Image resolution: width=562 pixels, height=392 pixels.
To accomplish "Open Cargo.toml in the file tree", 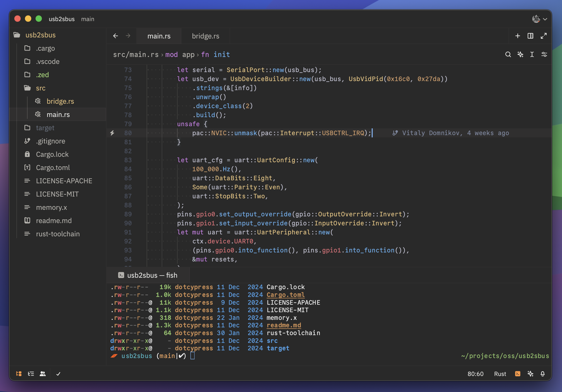I will 58,168.
